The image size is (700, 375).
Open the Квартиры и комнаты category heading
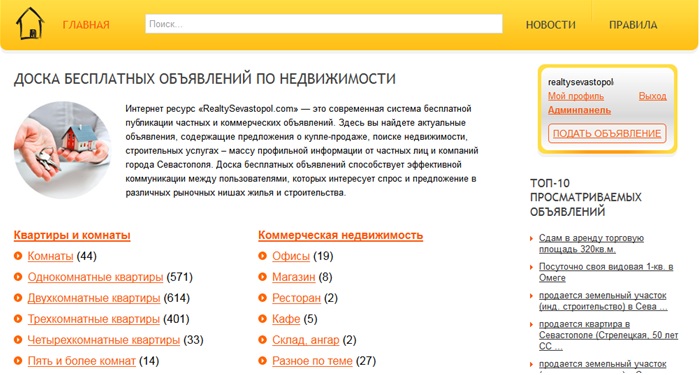point(72,235)
